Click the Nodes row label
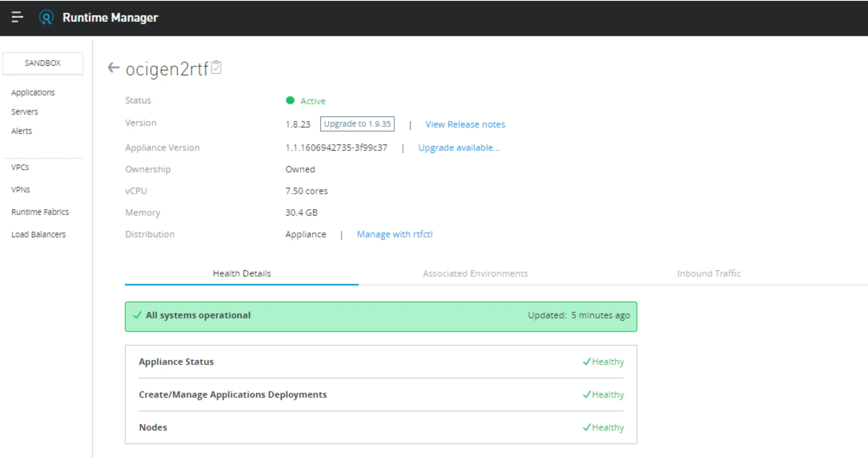The height and width of the screenshot is (458, 868). [x=153, y=427]
